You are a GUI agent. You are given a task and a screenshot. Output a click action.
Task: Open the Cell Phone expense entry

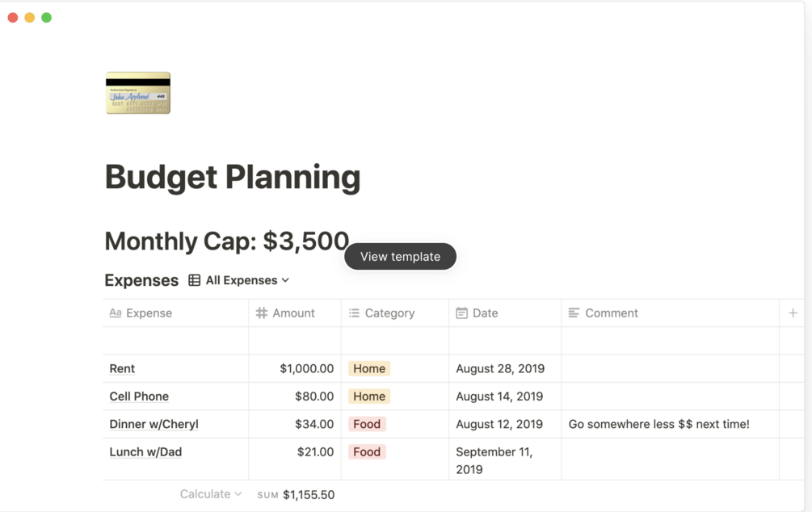coord(139,397)
